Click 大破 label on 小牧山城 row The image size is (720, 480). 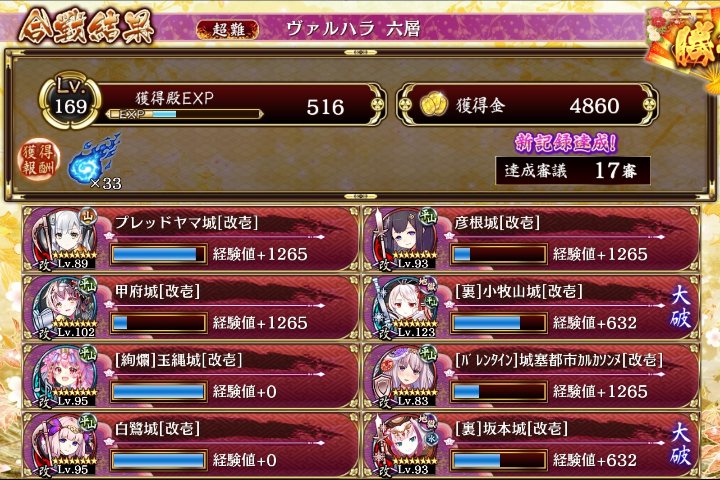(680, 307)
